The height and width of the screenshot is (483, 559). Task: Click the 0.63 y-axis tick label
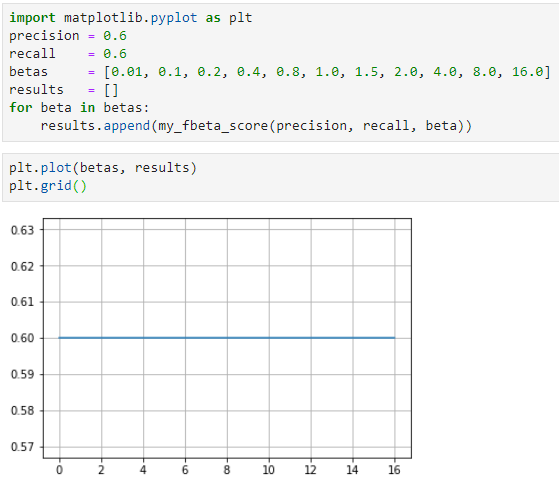click(22, 230)
